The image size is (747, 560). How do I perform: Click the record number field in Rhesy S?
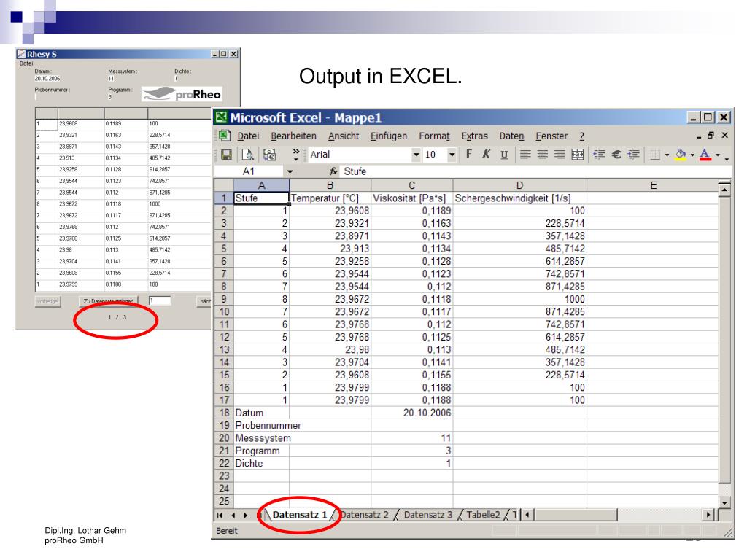coord(160,301)
